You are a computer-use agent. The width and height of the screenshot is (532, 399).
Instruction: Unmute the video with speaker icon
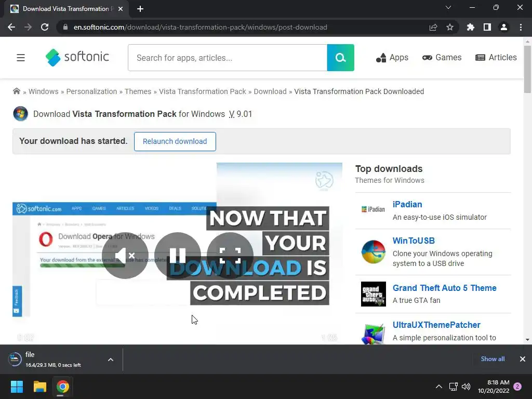[125, 256]
